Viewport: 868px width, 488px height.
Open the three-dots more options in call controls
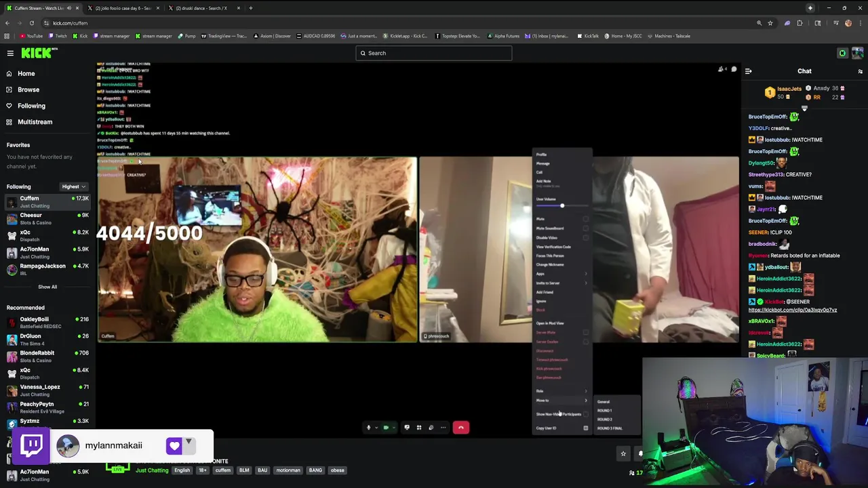pyautogui.click(x=443, y=428)
